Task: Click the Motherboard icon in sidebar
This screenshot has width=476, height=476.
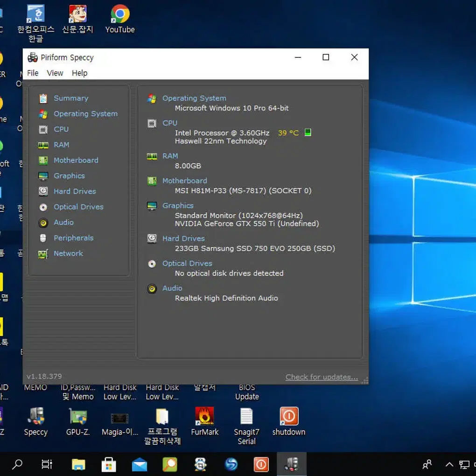Action: click(43, 160)
